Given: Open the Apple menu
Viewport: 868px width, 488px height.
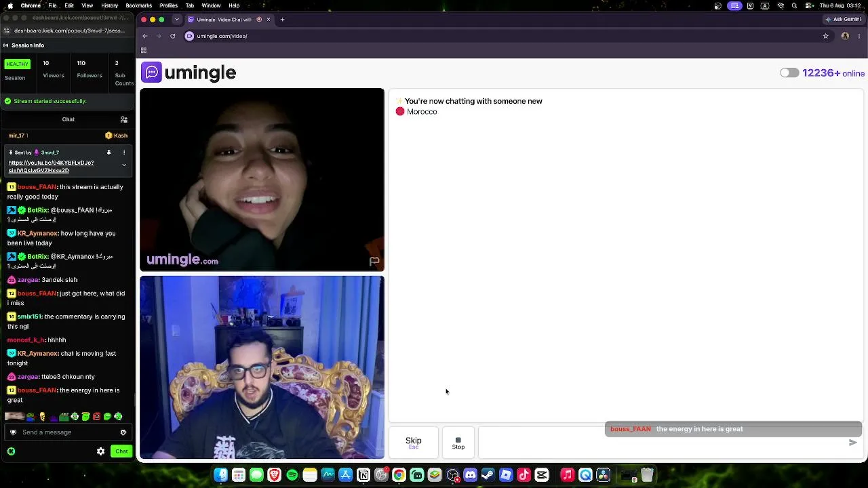Looking at the screenshot, I should pyautogui.click(x=9, y=5).
